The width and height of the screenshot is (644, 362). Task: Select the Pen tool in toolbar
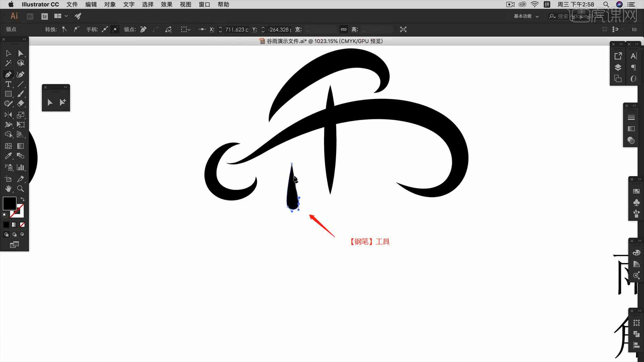8,74
